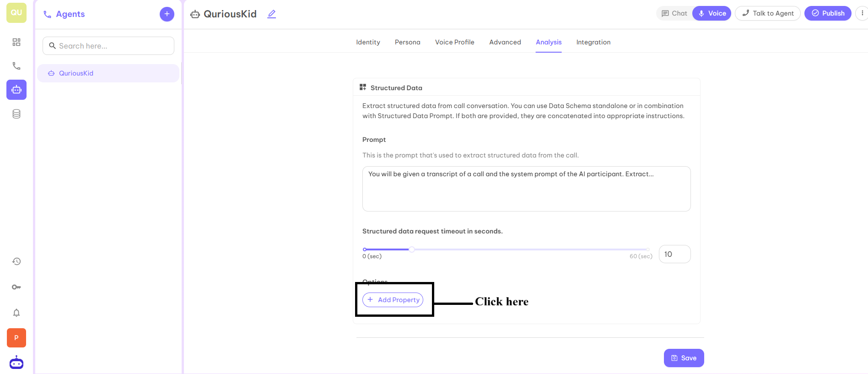Click Add Property button
868x374 pixels.
point(393,300)
